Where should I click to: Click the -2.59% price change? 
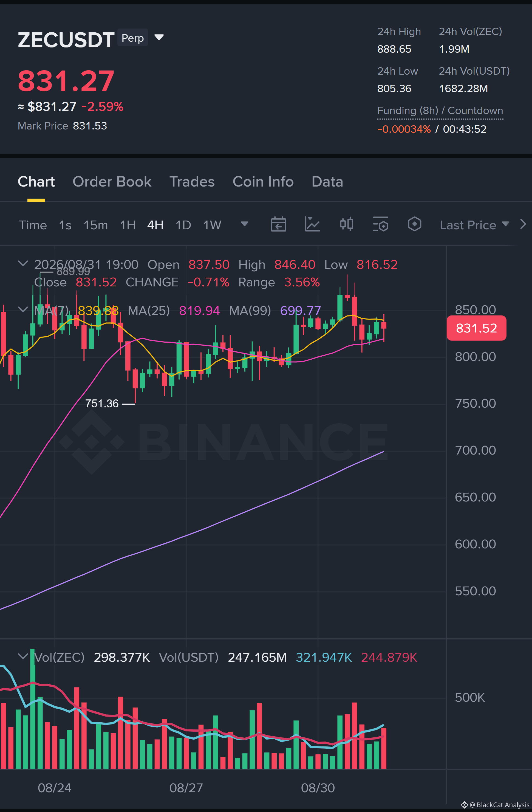point(102,107)
